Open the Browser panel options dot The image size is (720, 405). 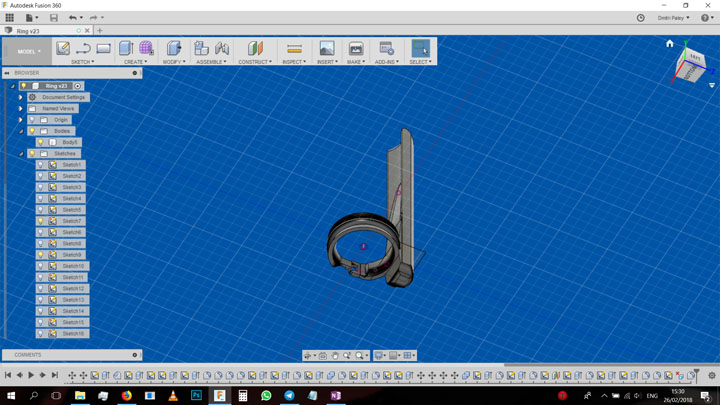point(135,73)
